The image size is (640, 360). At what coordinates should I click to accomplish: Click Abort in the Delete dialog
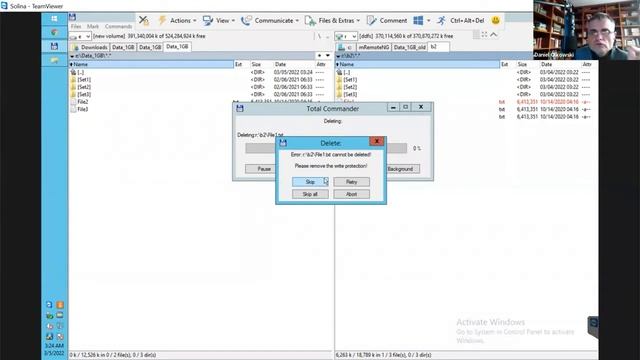coord(351,194)
